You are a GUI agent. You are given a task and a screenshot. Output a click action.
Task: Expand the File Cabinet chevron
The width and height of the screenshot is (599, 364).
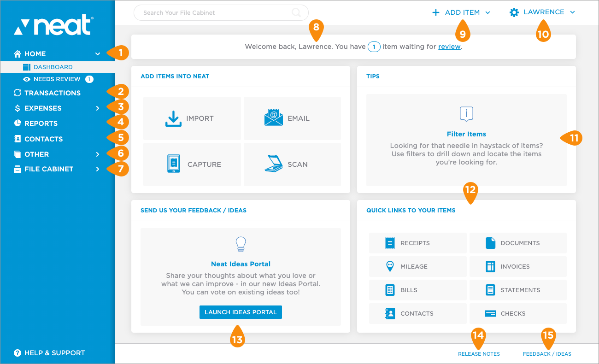point(98,169)
